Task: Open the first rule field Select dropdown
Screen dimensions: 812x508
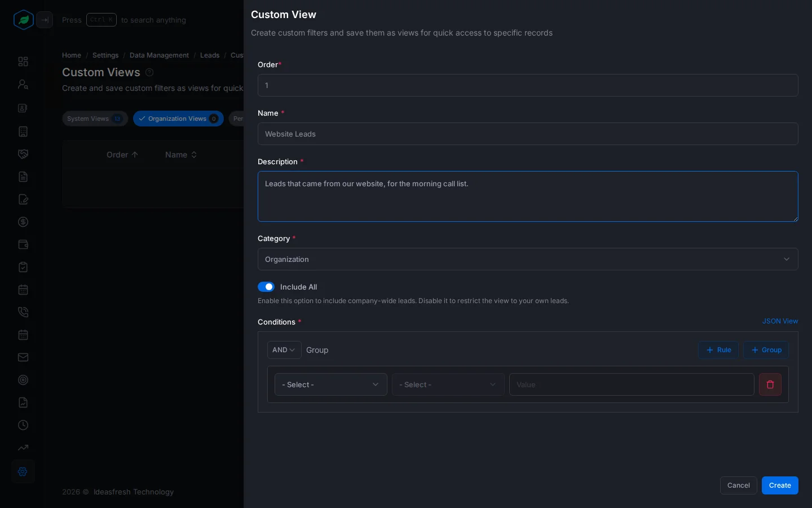Action: click(x=331, y=384)
